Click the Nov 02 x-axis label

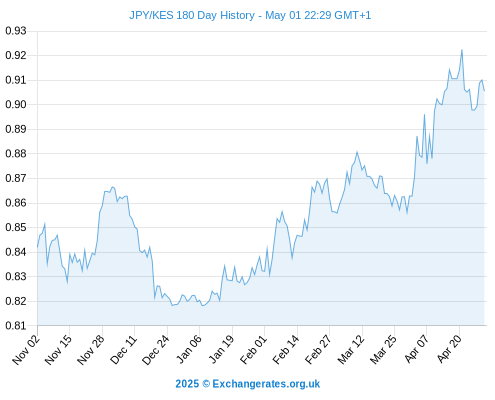pyautogui.click(x=26, y=350)
